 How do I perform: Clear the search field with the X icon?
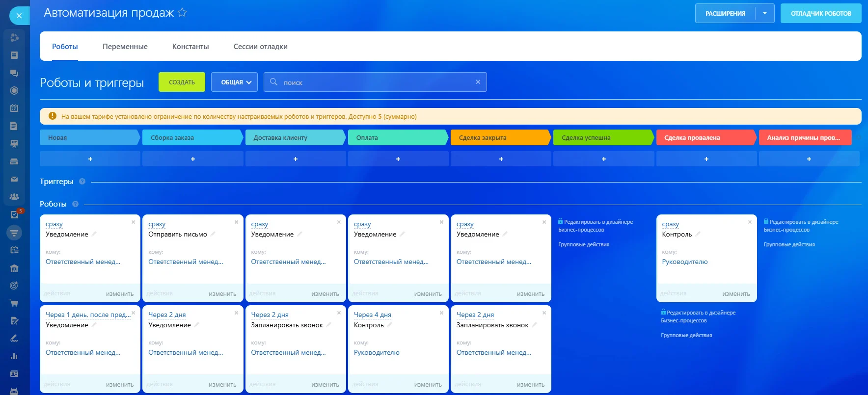click(478, 82)
